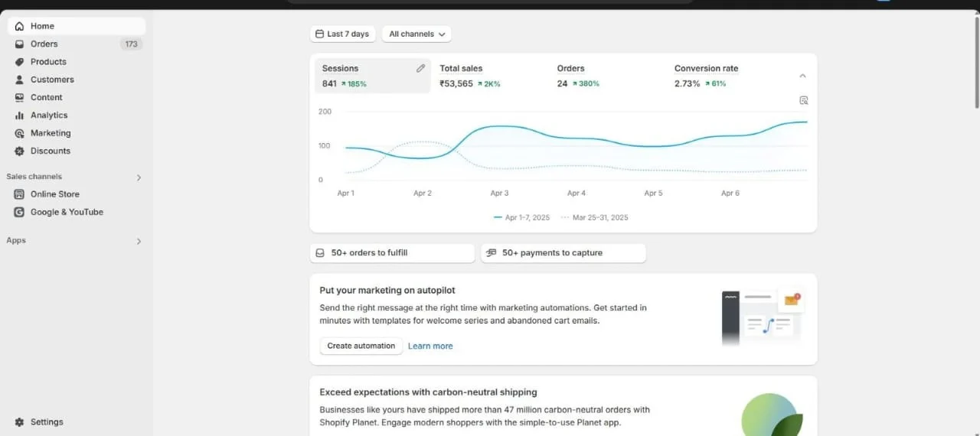This screenshot has height=436, width=980.
Task: Click the Google & YouTube channel icon
Action: (x=20, y=212)
